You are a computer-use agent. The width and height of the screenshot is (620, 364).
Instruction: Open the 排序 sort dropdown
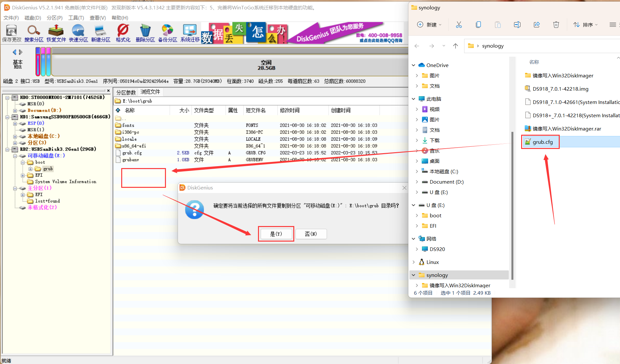click(586, 25)
